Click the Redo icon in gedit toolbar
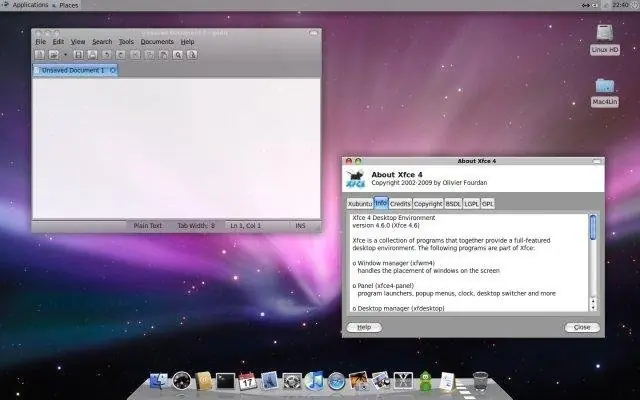The height and width of the screenshot is (400, 640). [x=120, y=55]
